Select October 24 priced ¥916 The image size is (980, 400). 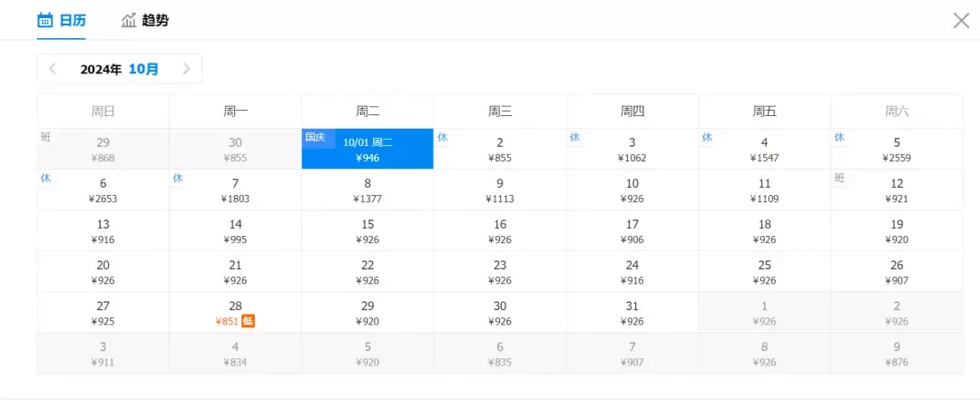click(632, 271)
